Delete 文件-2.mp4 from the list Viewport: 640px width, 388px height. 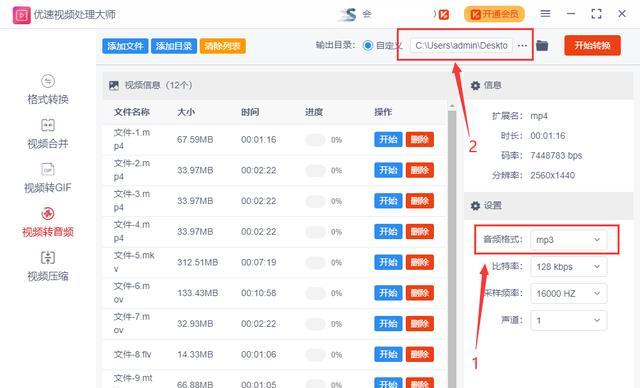click(420, 170)
